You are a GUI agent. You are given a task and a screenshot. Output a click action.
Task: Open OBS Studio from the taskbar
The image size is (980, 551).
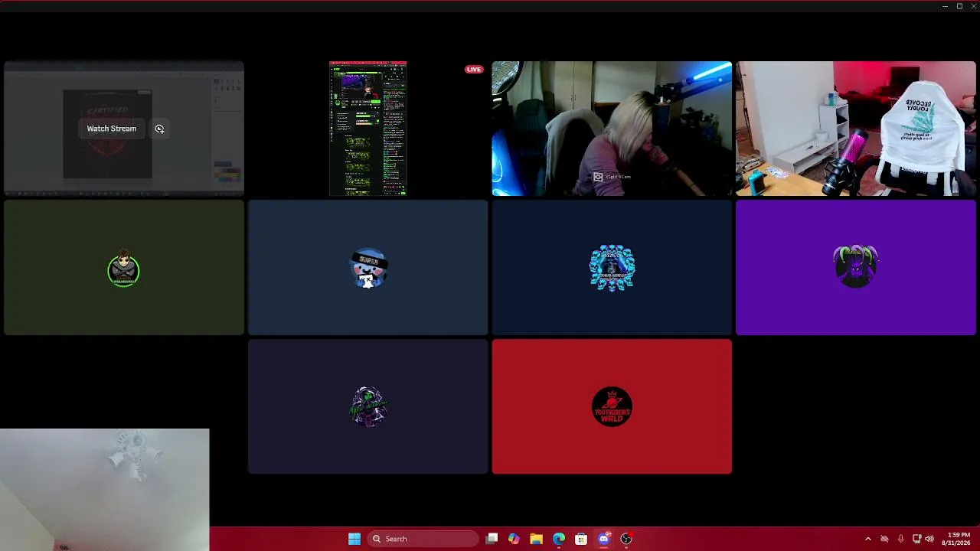[626, 539]
